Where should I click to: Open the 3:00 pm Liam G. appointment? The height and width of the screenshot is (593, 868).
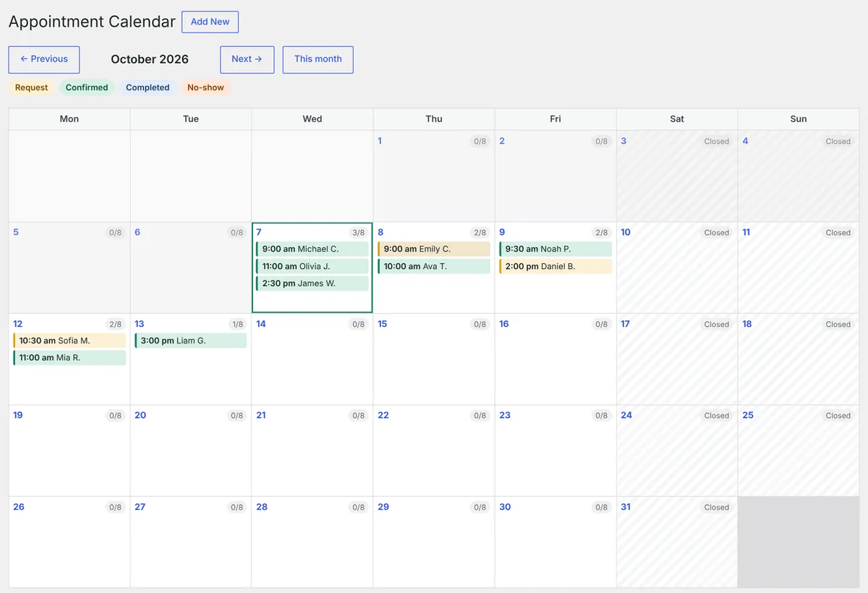pos(191,341)
